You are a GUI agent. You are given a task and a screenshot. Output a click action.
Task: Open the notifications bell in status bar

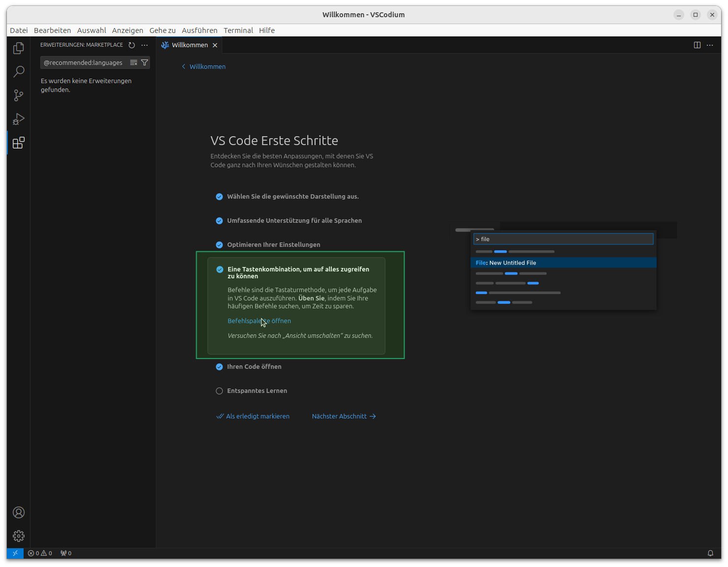[x=710, y=553]
